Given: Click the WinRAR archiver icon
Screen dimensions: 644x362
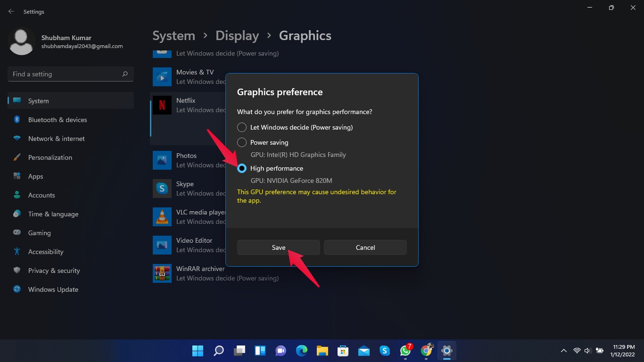Looking at the screenshot, I should tap(162, 273).
